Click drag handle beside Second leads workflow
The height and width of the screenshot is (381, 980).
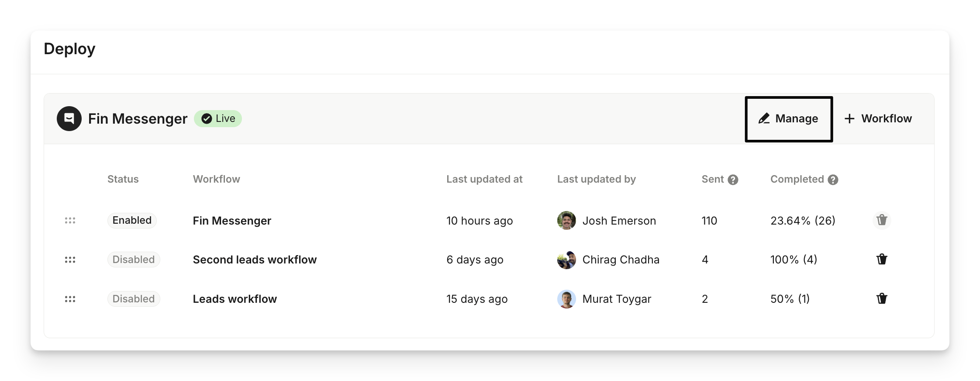[70, 260]
